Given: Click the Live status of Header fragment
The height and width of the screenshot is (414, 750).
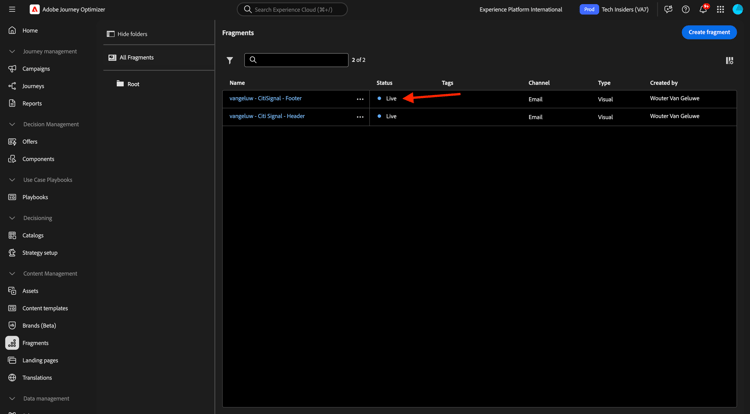Looking at the screenshot, I should click(x=391, y=117).
